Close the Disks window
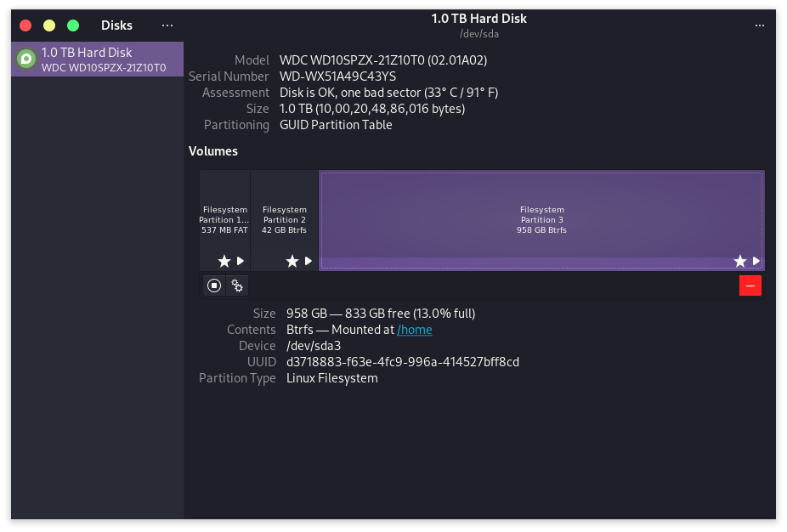 25,25
